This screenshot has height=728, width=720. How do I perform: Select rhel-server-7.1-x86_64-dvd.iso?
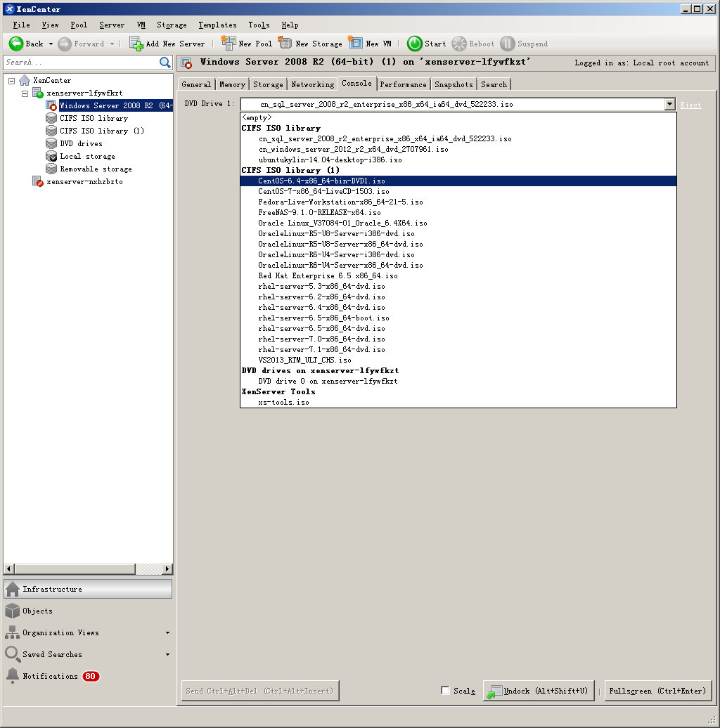coord(458,350)
